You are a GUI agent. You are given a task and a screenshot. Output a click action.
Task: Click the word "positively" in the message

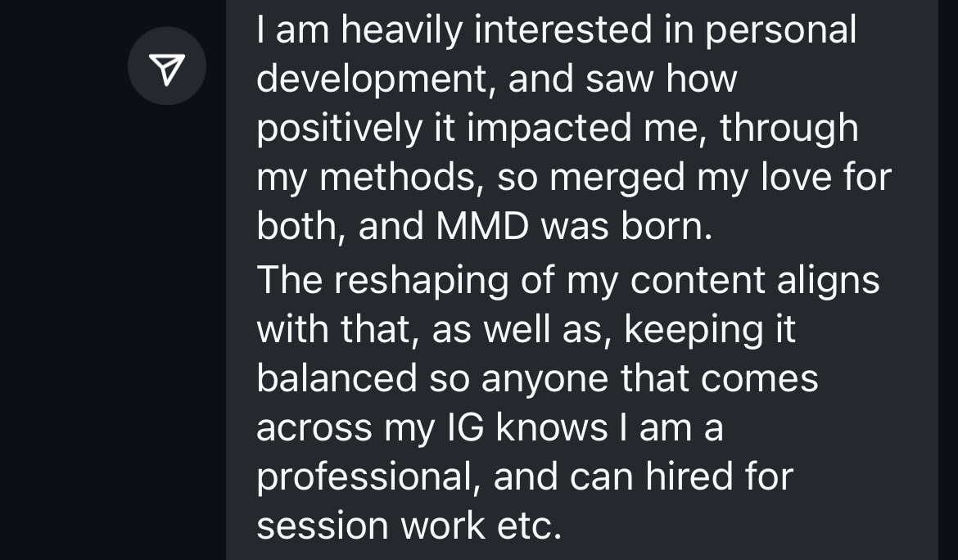click(340, 129)
